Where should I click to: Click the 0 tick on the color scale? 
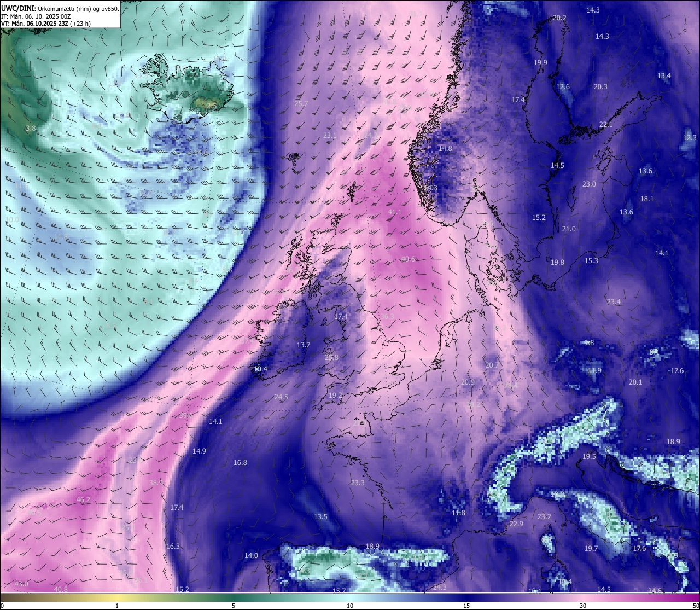(2, 606)
